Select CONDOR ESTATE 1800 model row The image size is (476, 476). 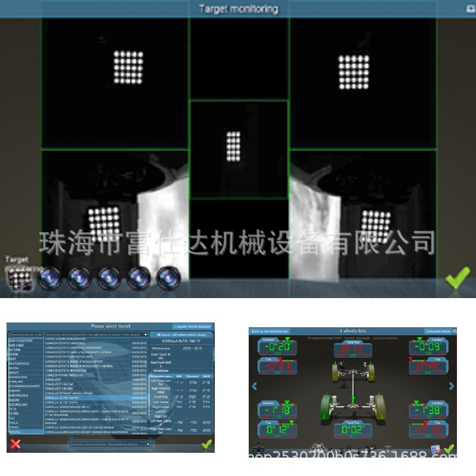[96, 343]
